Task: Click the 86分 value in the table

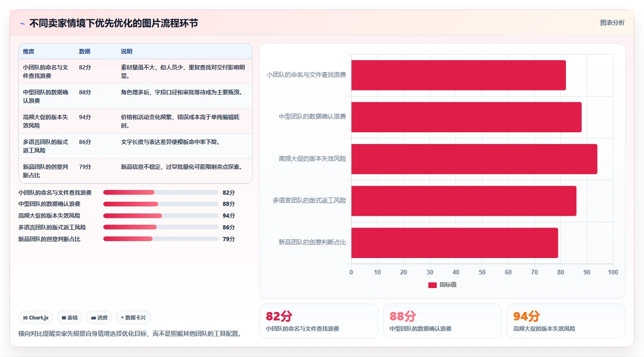Action: 85,142
